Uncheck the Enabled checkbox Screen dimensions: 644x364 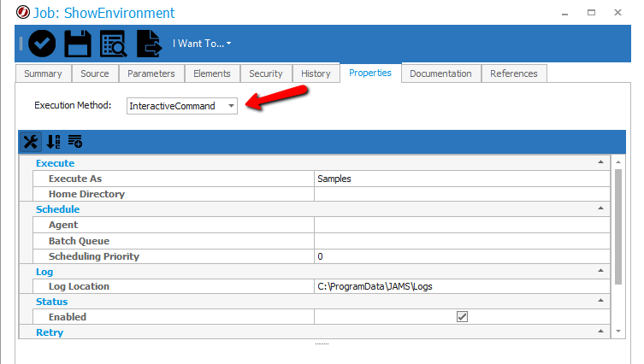click(462, 316)
